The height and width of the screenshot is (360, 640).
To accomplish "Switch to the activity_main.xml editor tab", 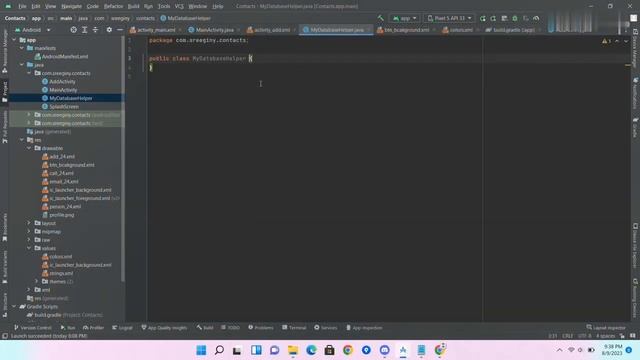I will click(156, 30).
